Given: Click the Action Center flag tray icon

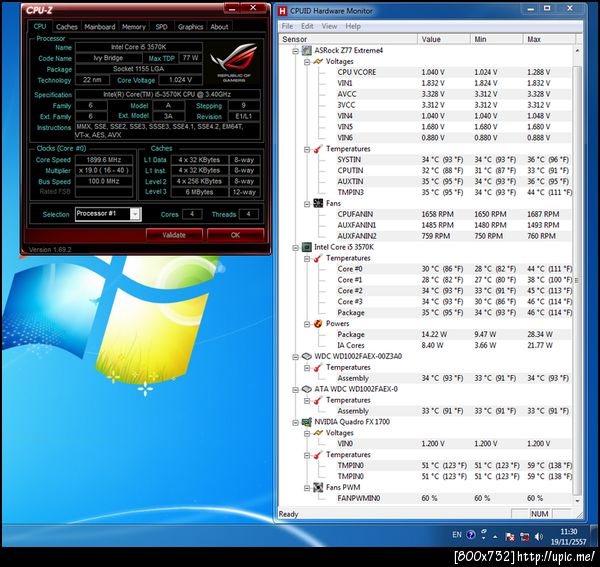Looking at the screenshot, I should pyautogui.click(x=510, y=536).
